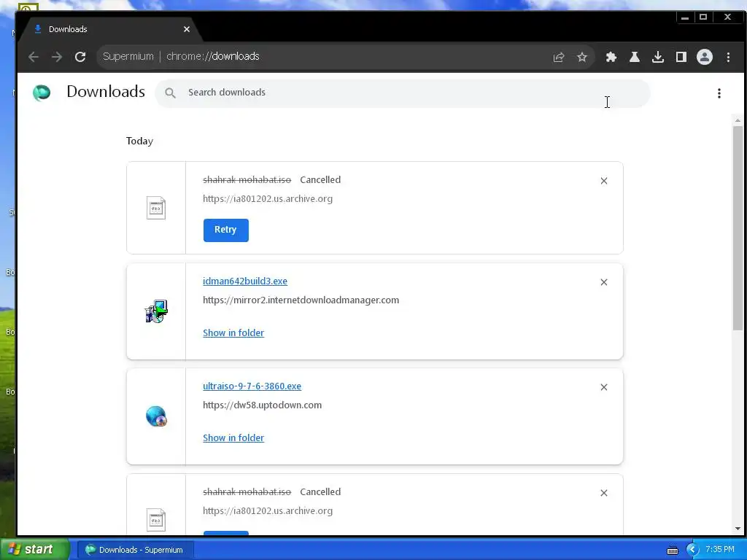Viewport: 747px width, 560px height.
Task: Open the Experiments flask icon
Action: point(634,57)
